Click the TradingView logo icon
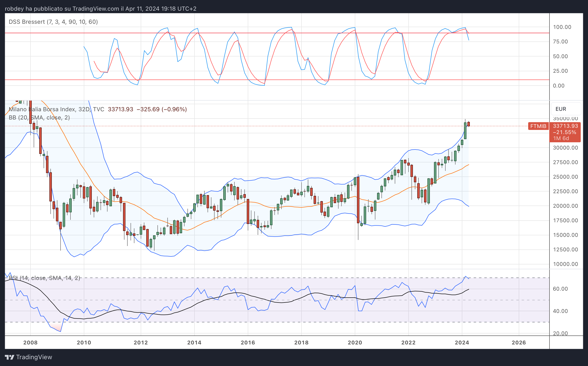Screen dimensions: 588x366 (x=10, y=357)
